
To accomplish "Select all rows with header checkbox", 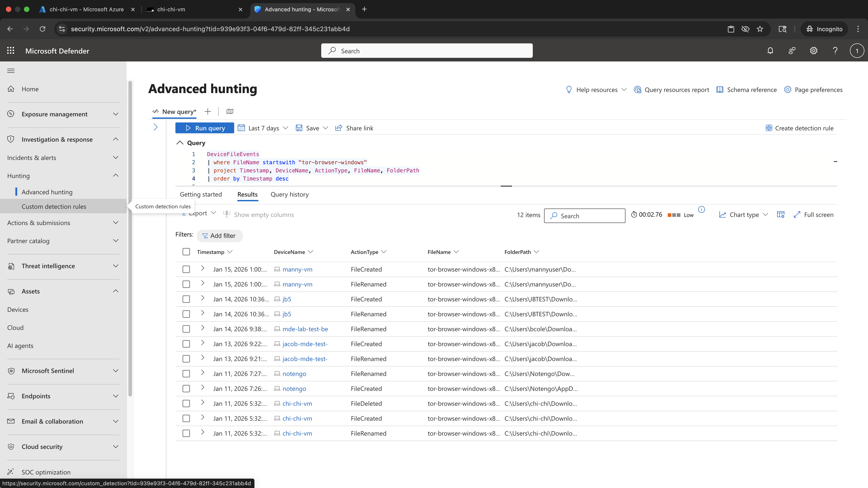I will pos(186,252).
